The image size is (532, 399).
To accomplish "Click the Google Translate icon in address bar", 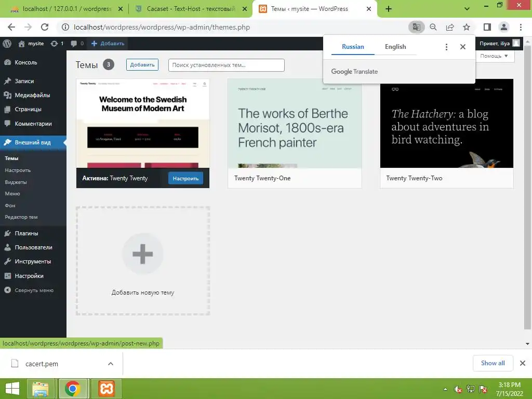I will coord(416,27).
